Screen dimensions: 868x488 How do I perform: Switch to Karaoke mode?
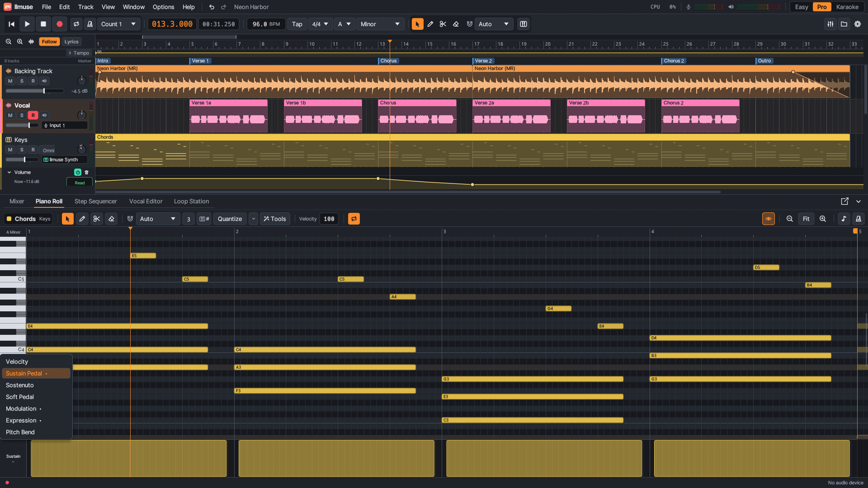pos(847,7)
